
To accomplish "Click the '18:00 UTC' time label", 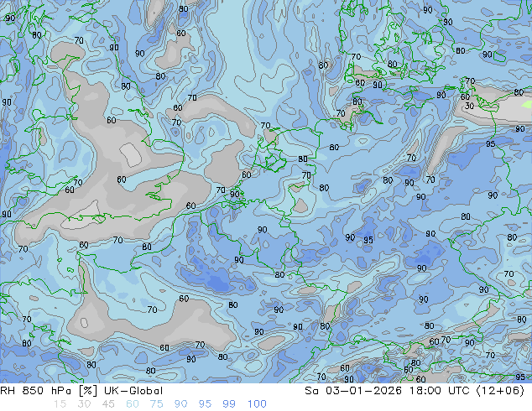I will point(439,391).
